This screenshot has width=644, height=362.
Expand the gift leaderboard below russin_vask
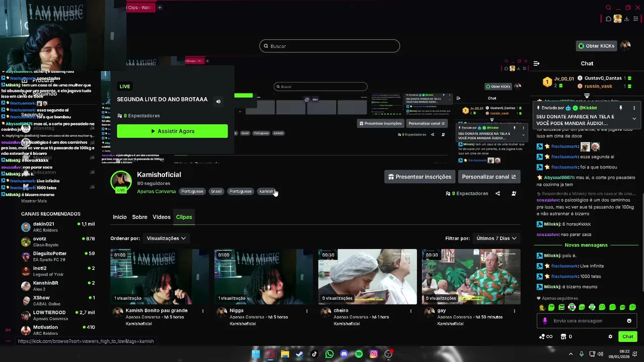587,96
